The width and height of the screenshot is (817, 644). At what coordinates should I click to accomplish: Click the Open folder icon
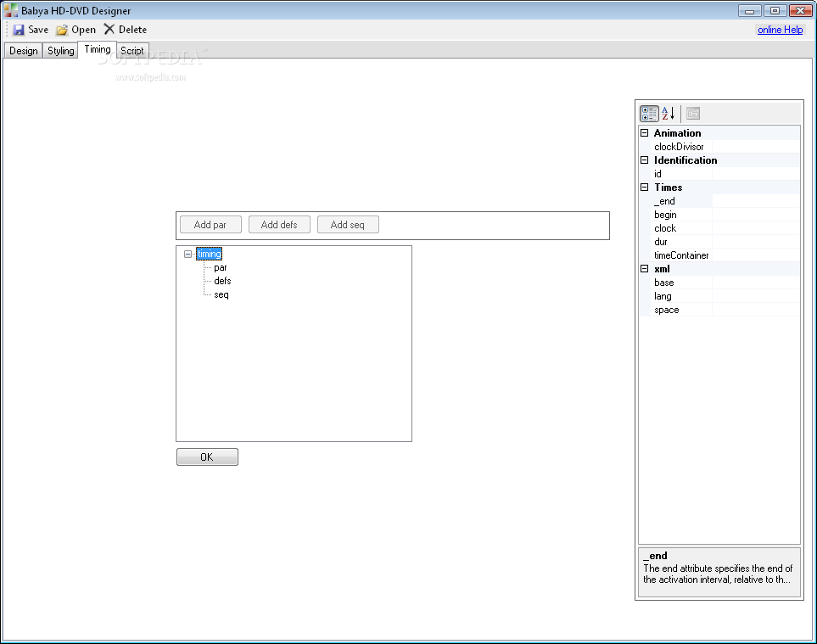62,30
